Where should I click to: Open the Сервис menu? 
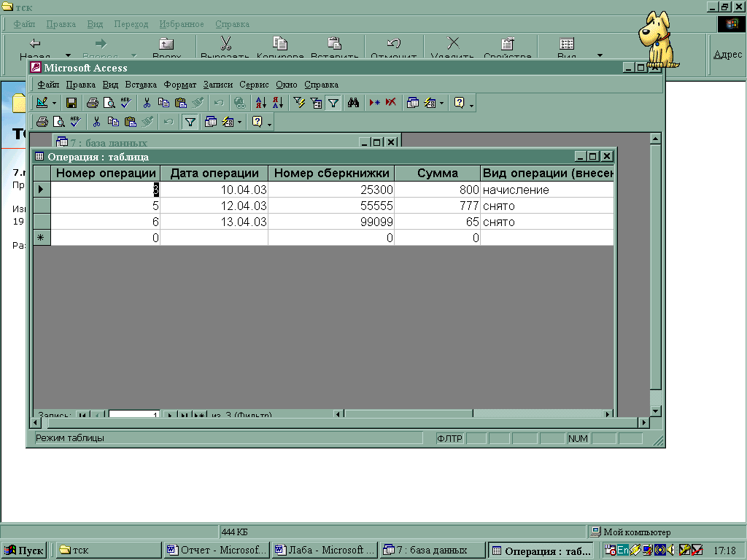254,85
